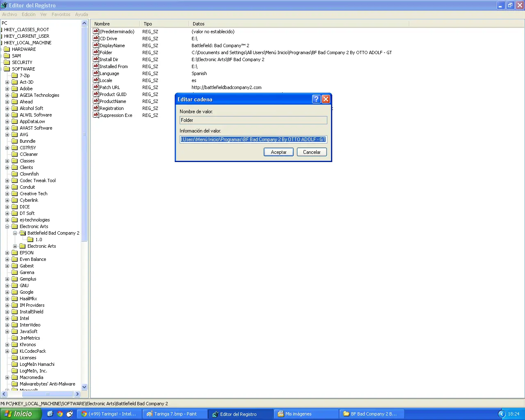The height and width of the screenshot is (420, 525).
Task: Click the string icon of Product GUID
Action: click(x=96, y=94)
